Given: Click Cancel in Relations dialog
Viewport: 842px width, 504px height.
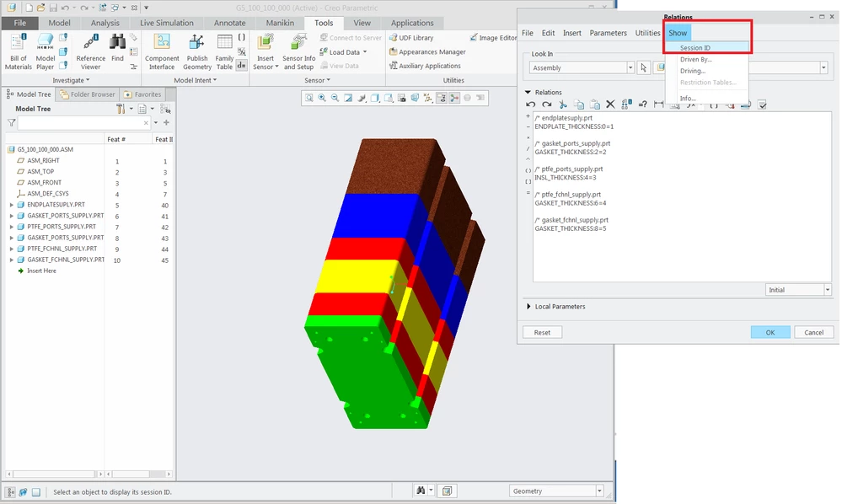Looking at the screenshot, I should [813, 332].
